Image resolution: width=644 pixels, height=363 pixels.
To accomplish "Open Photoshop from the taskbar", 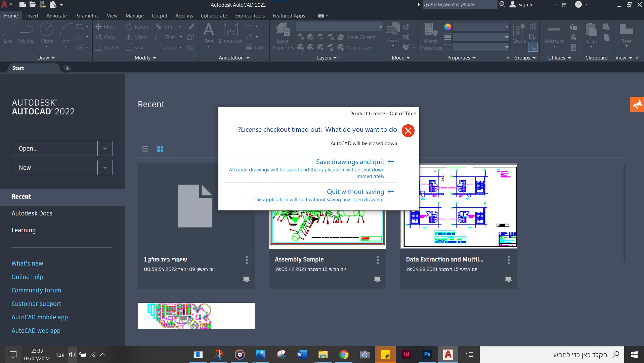I will (427, 354).
